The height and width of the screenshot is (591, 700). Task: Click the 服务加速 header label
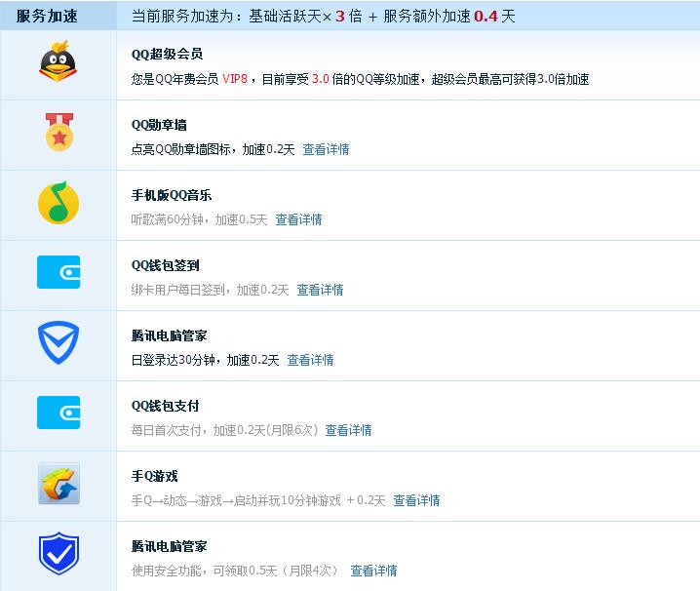[x=47, y=16]
